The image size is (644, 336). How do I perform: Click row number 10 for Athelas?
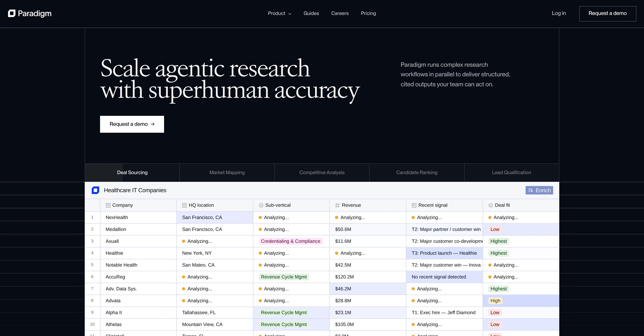click(x=92, y=324)
